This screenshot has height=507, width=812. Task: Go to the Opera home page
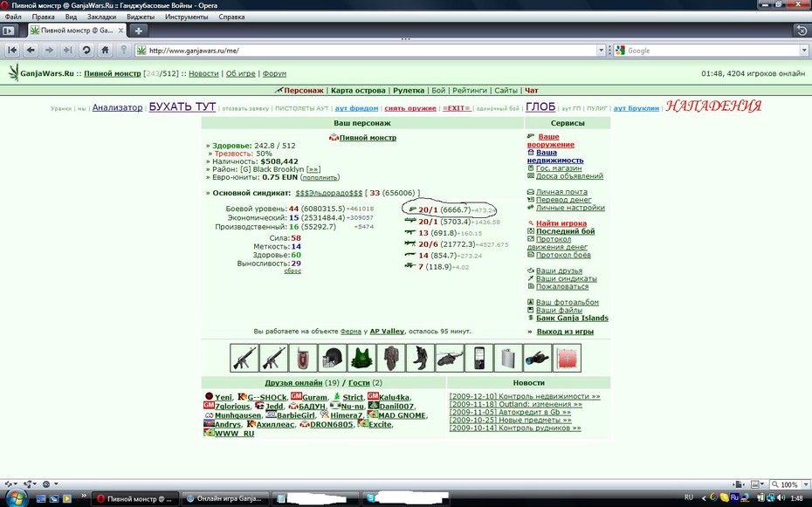click(x=105, y=51)
